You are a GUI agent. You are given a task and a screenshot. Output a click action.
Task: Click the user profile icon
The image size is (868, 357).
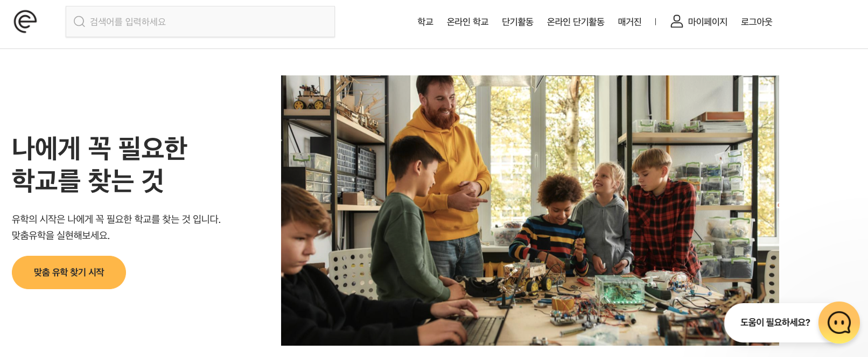(677, 21)
